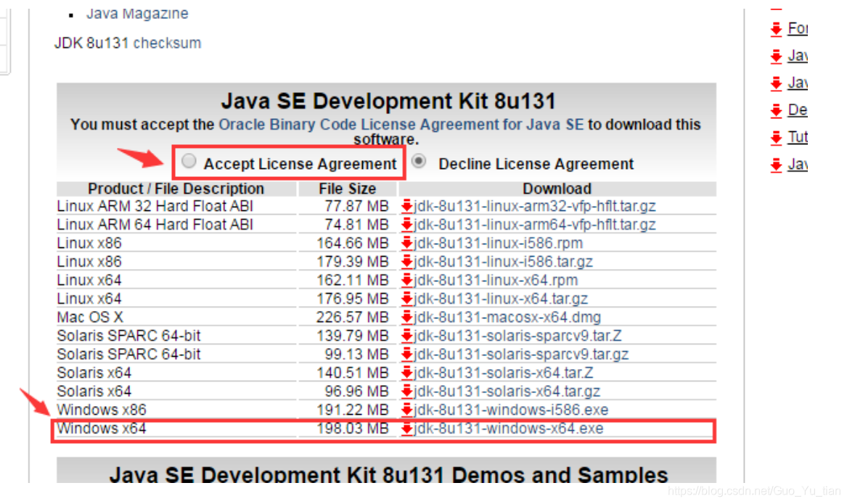847x504 pixels.
Task: Click download arrow icon beside linux-i586.rpm
Action: 407,243
